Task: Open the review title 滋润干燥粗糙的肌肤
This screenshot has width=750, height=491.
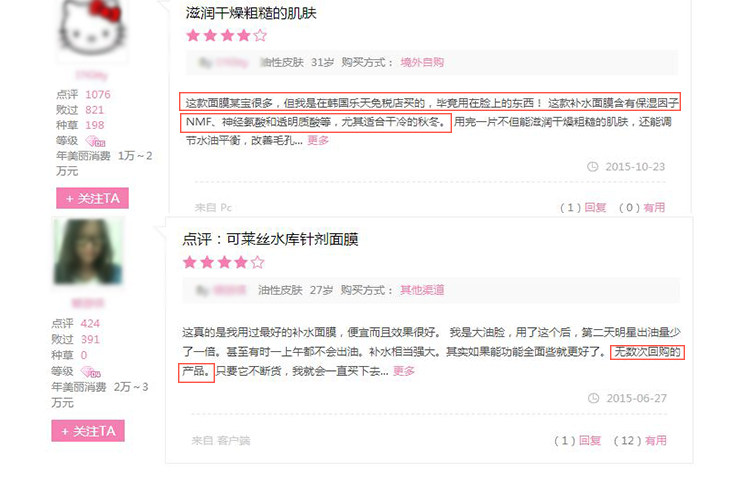Action: tap(251, 13)
